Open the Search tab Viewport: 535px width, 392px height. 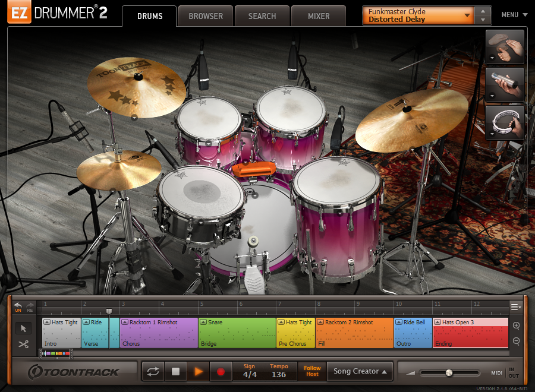(262, 16)
